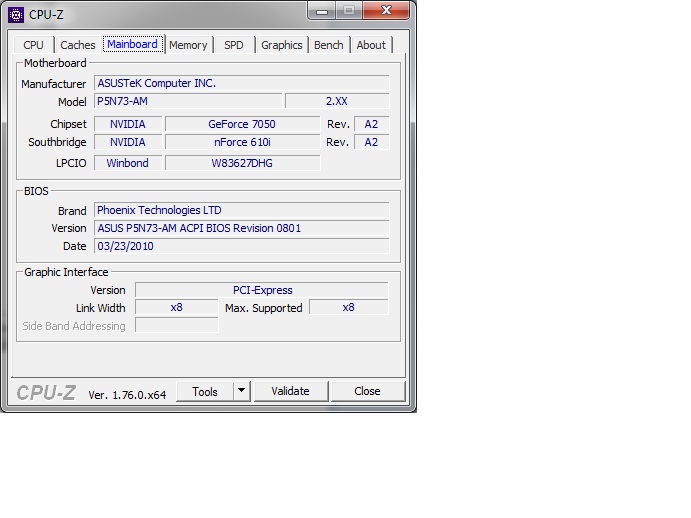Click the Side Band Addressing label
The image size is (691, 518).
click(x=74, y=326)
